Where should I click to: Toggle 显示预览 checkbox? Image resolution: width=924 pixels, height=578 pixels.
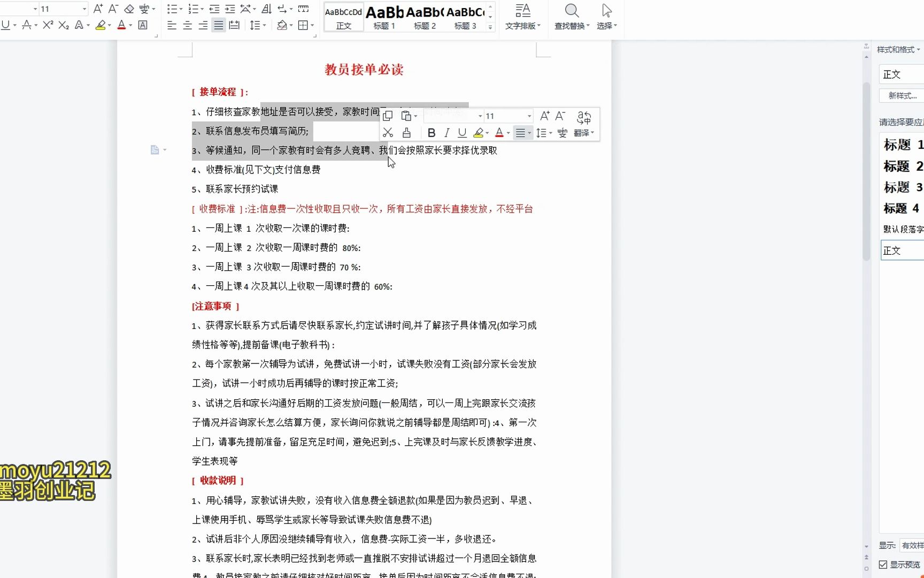click(x=883, y=565)
